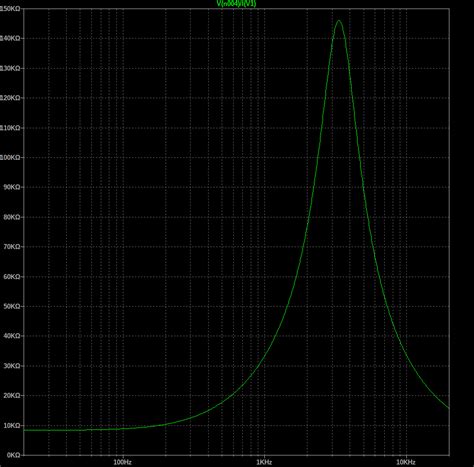474x467 pixels.
Task: Click the peak of the green impedance curve
Action: pyautogui.click(x=339, y=21)
